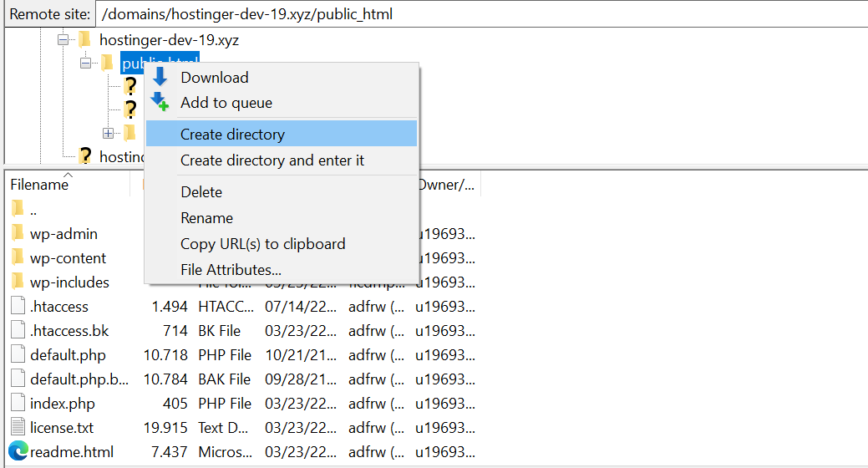Click the hostinger-dev-19.xyz folder icon
Image resolution: width=868 pixels, height=468 pixels.
[84, 39]
